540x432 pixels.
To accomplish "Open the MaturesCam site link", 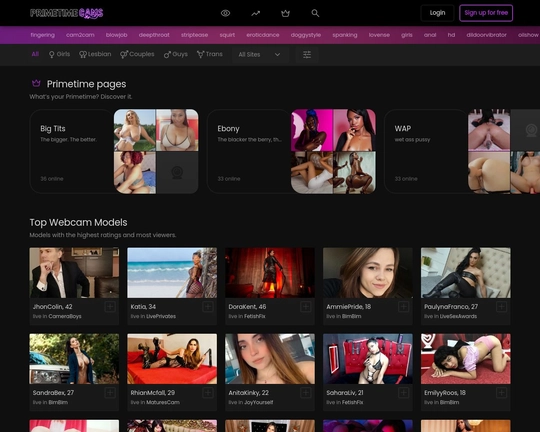I will point(163,402).
